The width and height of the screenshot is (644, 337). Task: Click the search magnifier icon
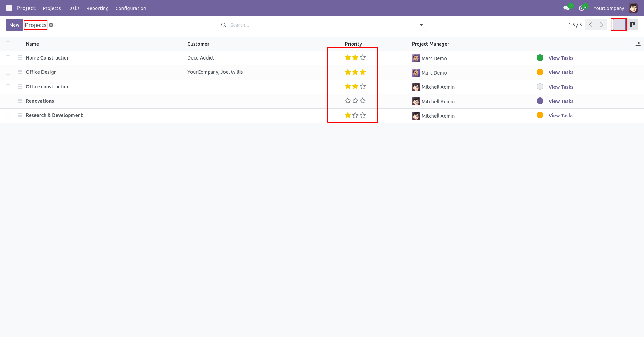(x=224, y=25)
